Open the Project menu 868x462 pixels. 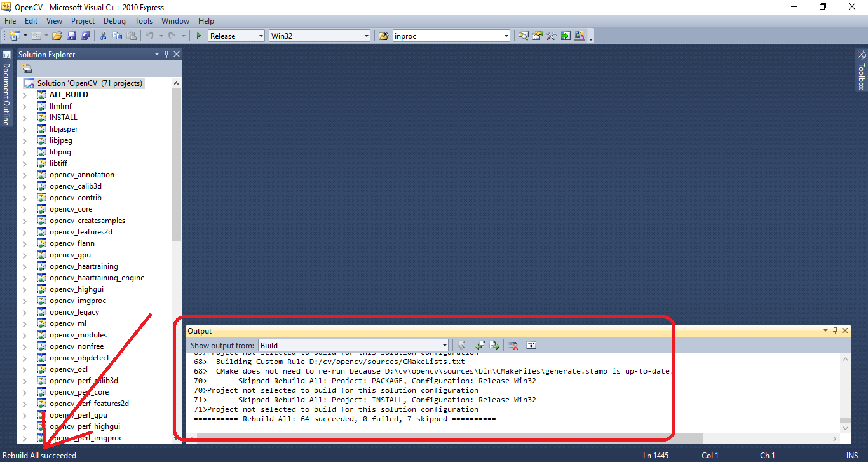(83, 21)
